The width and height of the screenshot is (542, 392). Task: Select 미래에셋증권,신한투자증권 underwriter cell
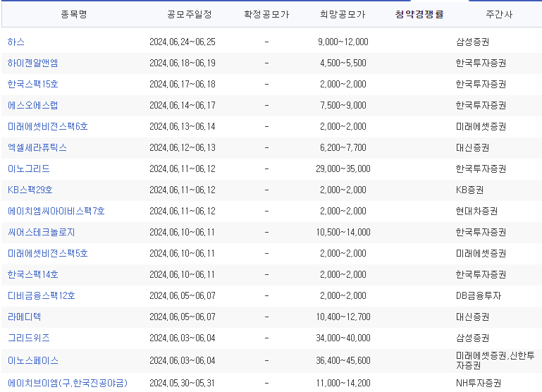pyautogui.click(x=495, y=360)
